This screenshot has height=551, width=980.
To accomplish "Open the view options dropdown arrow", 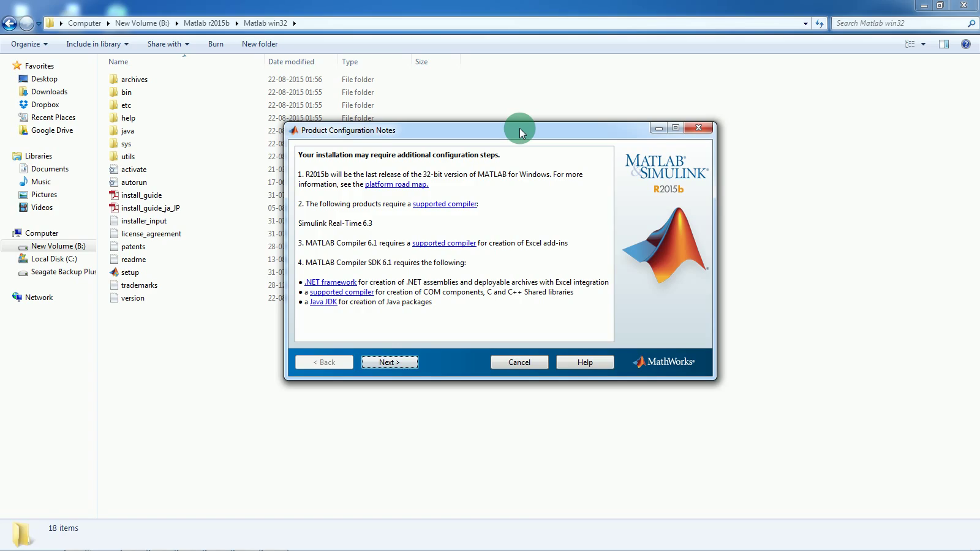I will point(923,44).
